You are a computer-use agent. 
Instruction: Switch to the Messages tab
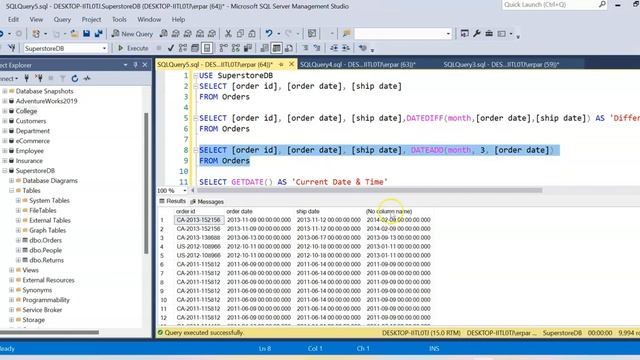coord(207,202)
